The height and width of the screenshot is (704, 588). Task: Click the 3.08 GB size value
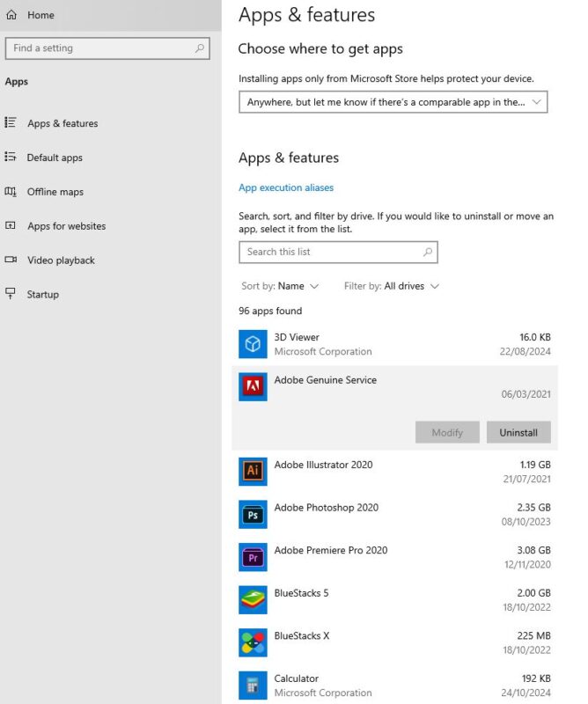(533, 550)
